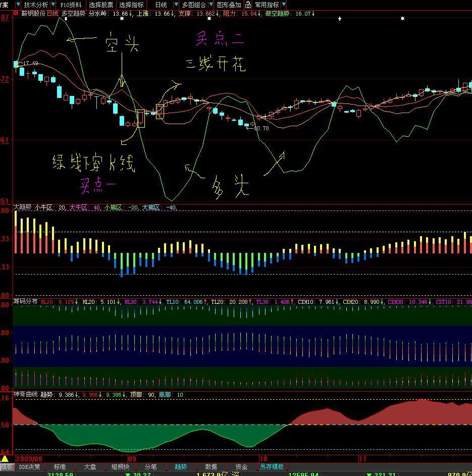
Task: Switch to the 资金 tab
Action: [x=242, y=466]
